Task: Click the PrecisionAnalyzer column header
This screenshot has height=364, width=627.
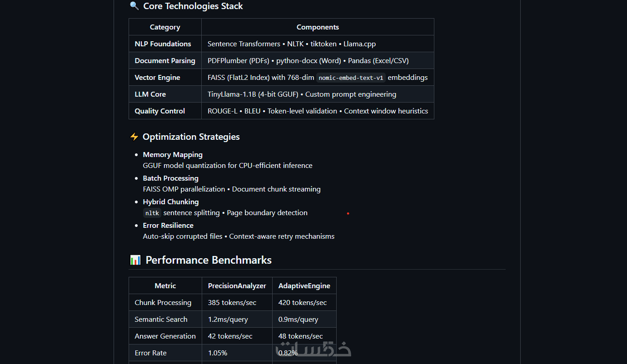Action: tap(237, 286)
